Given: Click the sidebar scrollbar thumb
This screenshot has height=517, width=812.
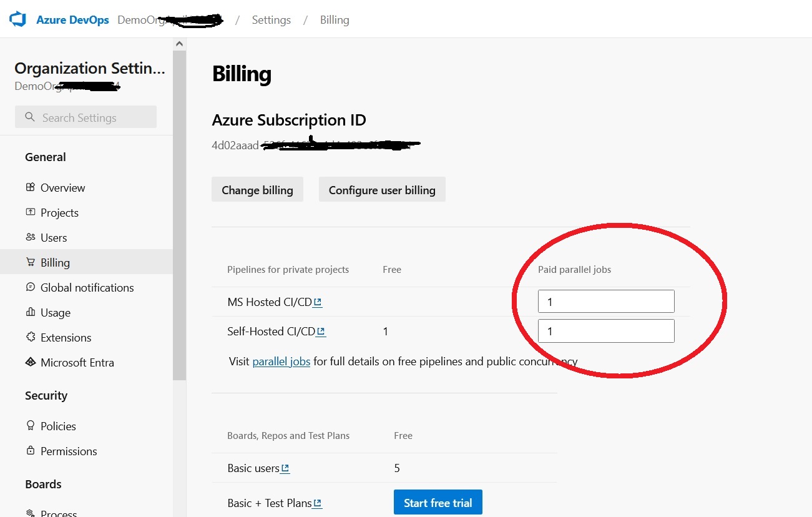Looking at the screenshot, I should click(x=179, y=215).
